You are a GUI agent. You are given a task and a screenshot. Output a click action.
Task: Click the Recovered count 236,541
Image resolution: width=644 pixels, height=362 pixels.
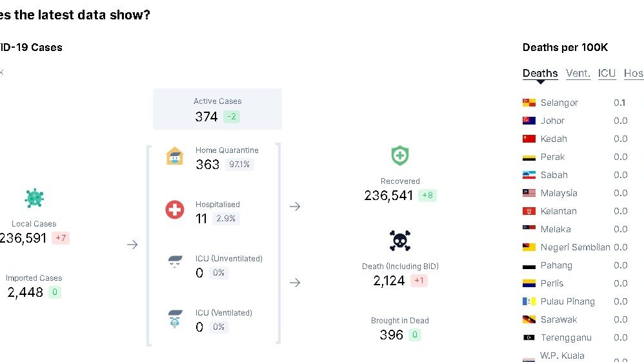point(388,196)
